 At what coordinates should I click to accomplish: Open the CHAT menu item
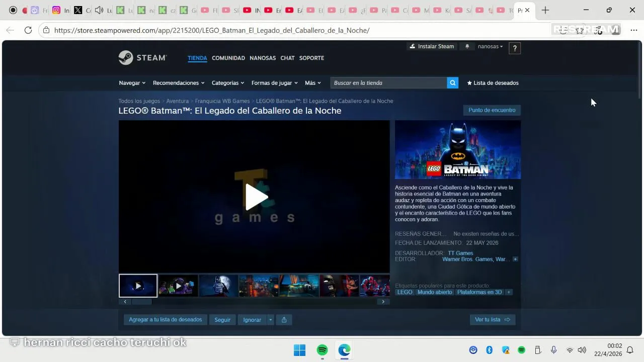pyautogui.click(x=287, y=58)
